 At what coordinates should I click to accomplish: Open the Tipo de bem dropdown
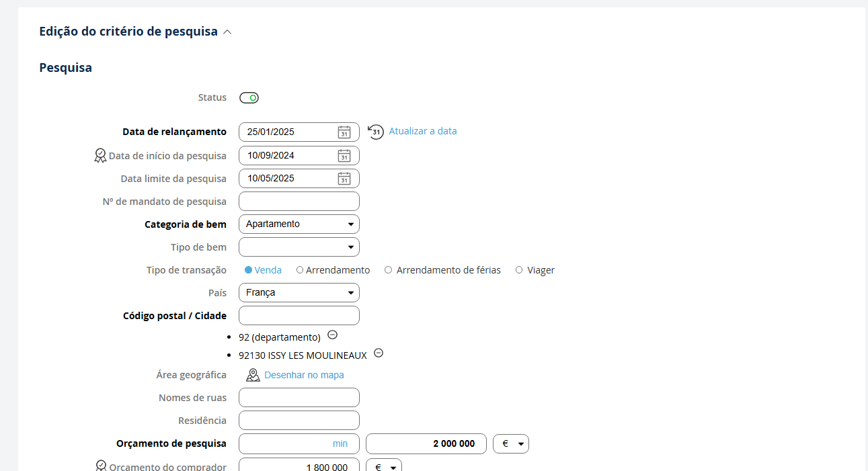pyautogui.click(x=299, y=247)
